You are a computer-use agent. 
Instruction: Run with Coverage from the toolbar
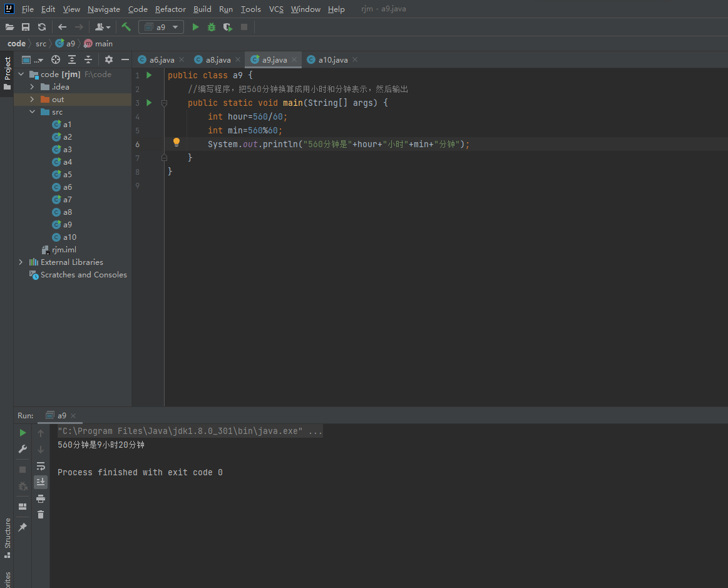pyautogui.click(x=228, y=27)
